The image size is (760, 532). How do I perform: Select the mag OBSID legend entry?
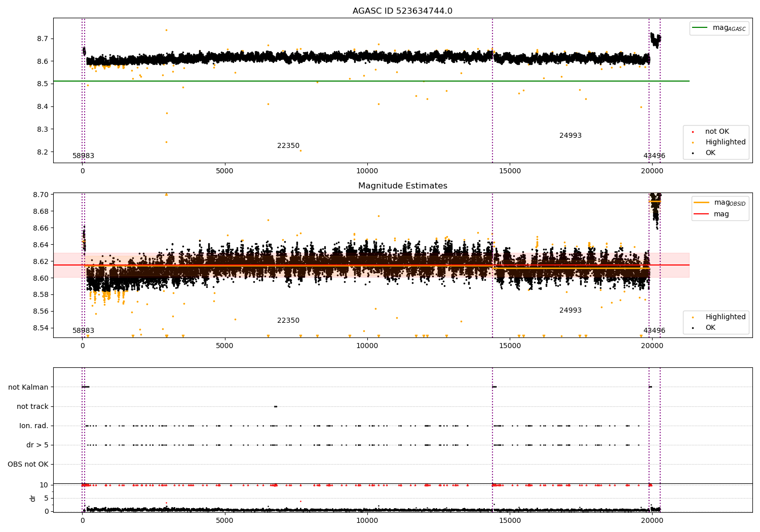click(x=720, y=203)
